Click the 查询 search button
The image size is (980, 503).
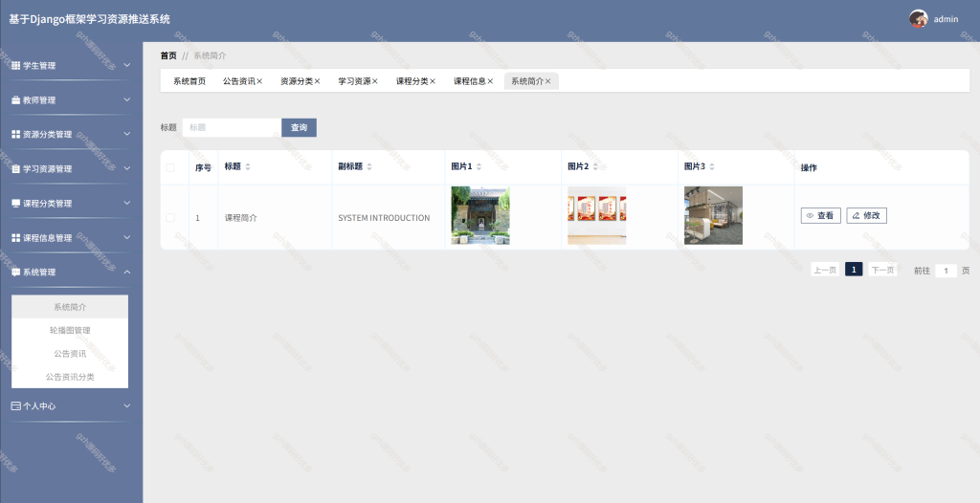click(x=299, y=127)
